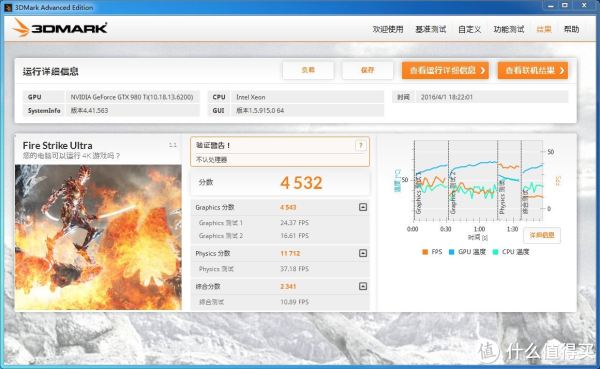The height and width of the screenshot is (369, 600).
Task: Open the 帮助 menu
Action: (x=571, y=29)
